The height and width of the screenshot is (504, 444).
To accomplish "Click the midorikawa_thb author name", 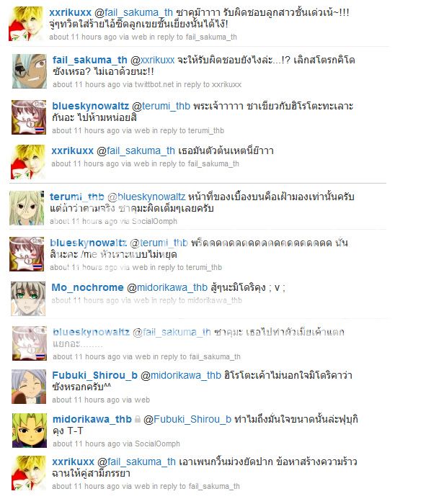I will coord(92,419).
